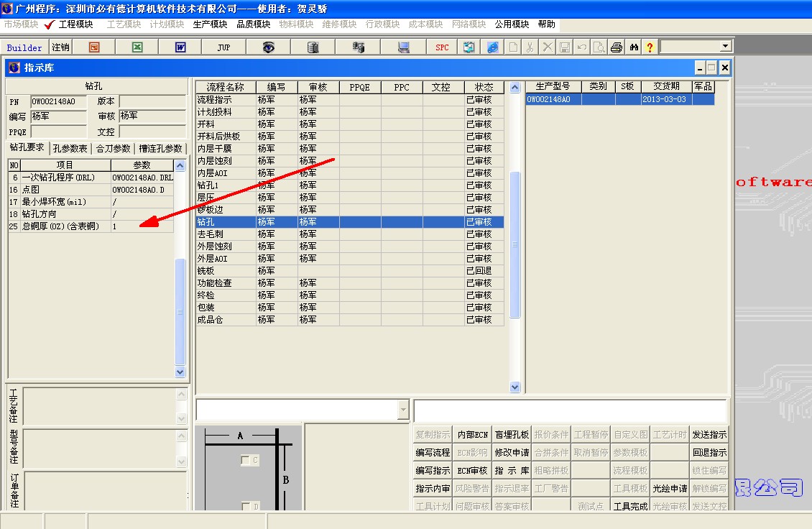Screen dimensions: 812x529
Task: Click the eye preview toolbar icon
Action: pyautogui.click(x=268, y=47)
